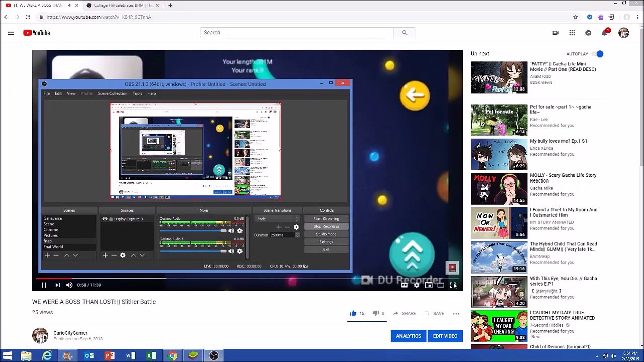Viewport: 644px width, 362px height.
Task: Open Outlook from the taskbar
Action: pyautogui.click(x=89, y=356)
